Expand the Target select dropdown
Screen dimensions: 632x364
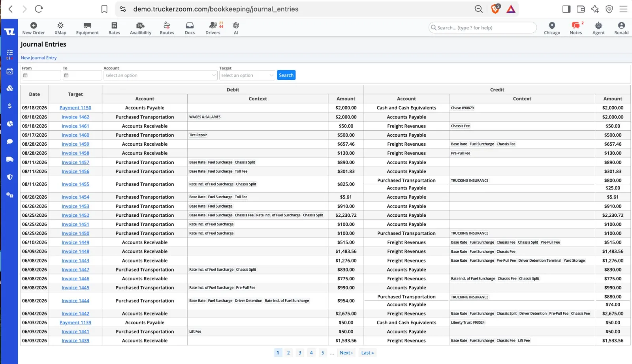point(247,75)
